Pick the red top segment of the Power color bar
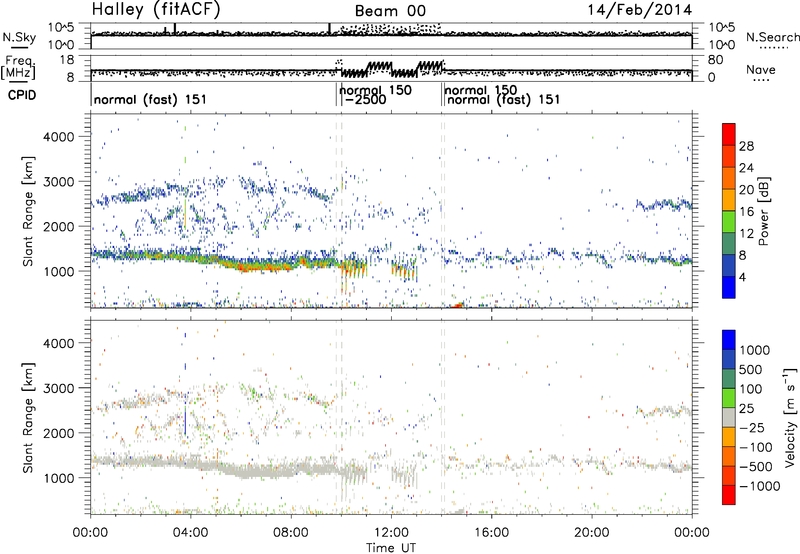The height and width of the screenshot is (554, 800). click(x=729, y=135)
